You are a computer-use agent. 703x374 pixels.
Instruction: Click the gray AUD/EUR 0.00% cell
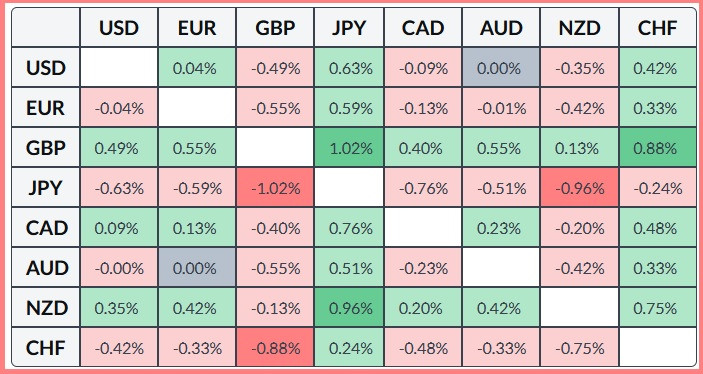197,268
